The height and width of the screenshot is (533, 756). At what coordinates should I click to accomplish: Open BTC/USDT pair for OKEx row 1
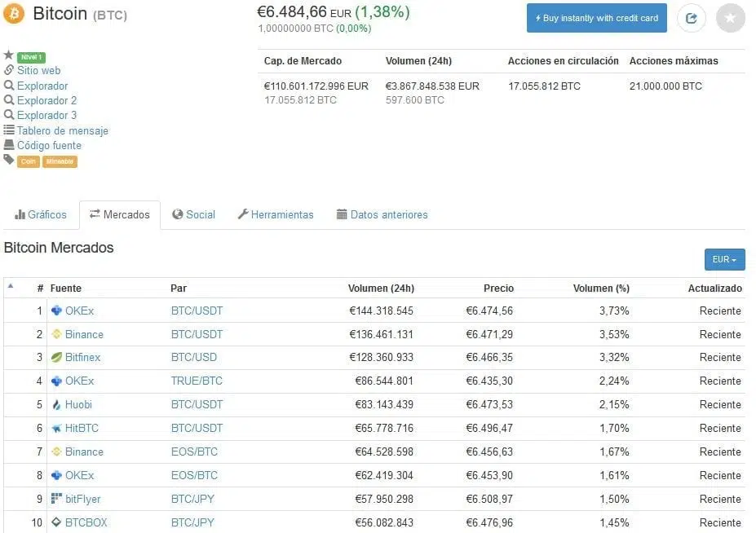tap(197, 311)
